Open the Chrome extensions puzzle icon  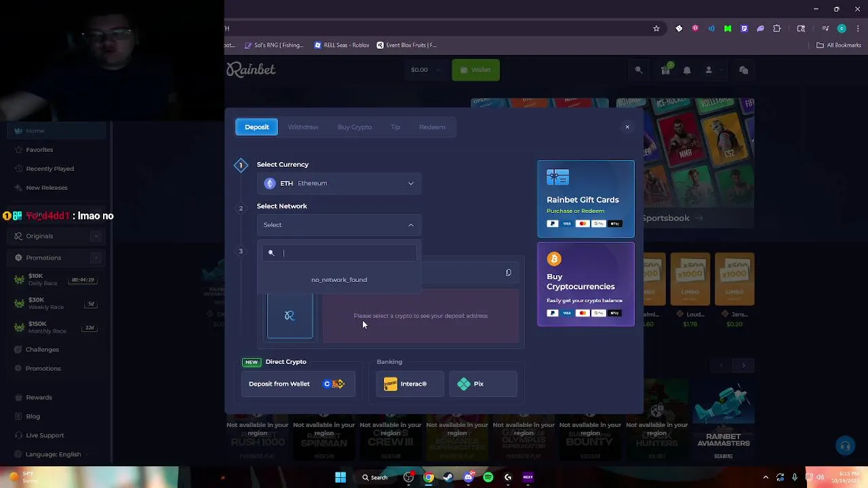pos(777,28)
